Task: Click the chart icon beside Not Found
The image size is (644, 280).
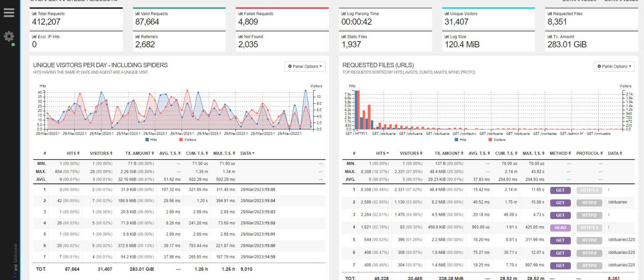Action: click(240, 37)
